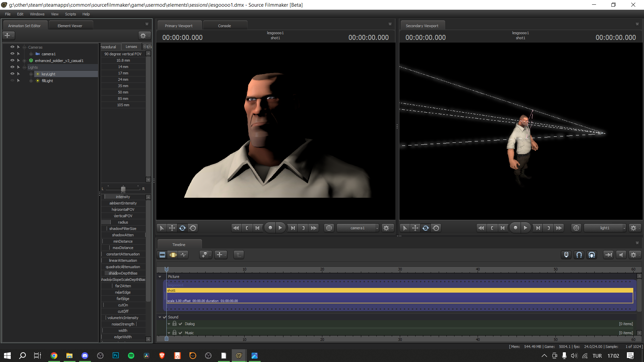Open the Scripts menu
The image size is (644, 362).
click(x=70, y=14)
